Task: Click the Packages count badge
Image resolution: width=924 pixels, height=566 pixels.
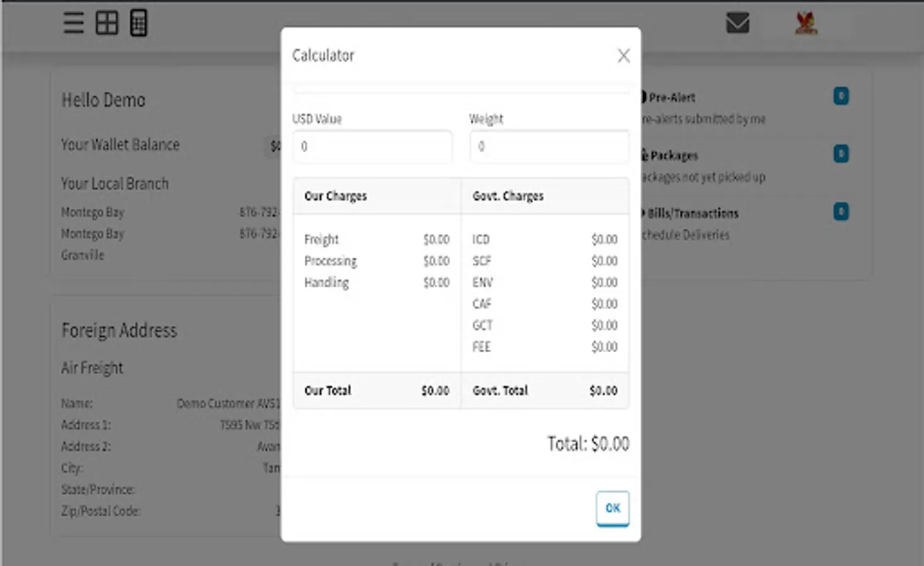Action: 840,153
